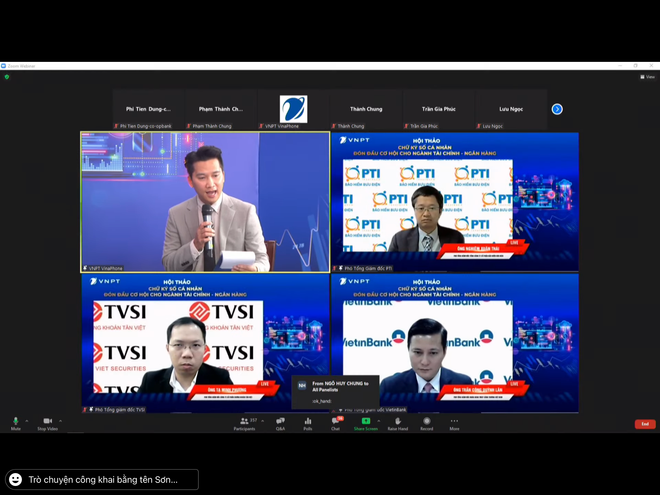Screen dimensions: 660x495
Task: Mute the microphone in the toolbar
Action: click(15, 422)
